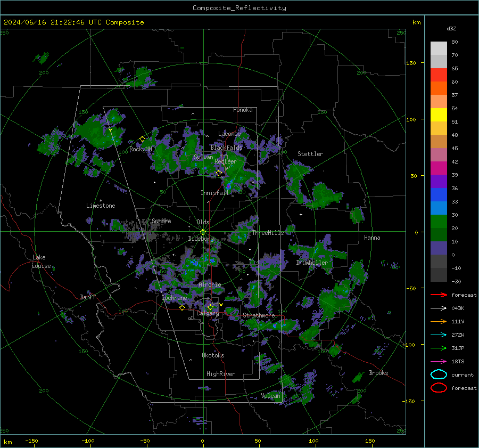Screen dimensions: 479x448
Task: Click the 150 tick on right axis
Action: (x=411, y=63)
